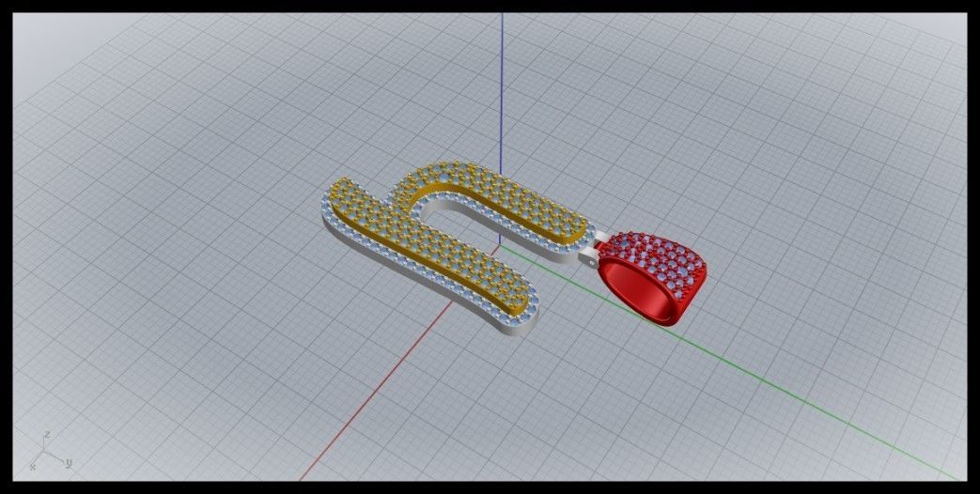Select the red gem-studded pendant bail
The image size is (980, 494).
[x=651, y=277]
